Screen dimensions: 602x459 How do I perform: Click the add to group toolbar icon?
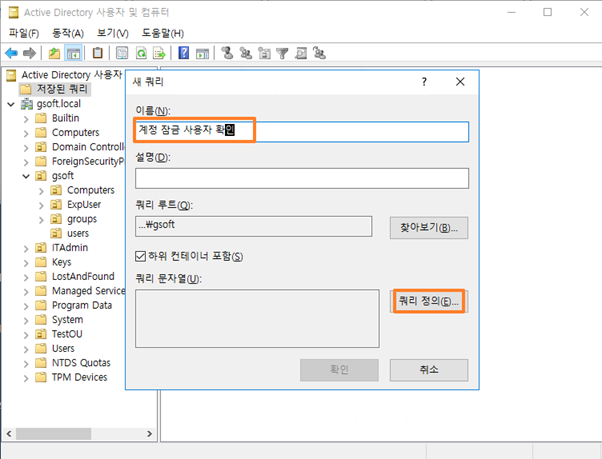(x=319, y=53)
